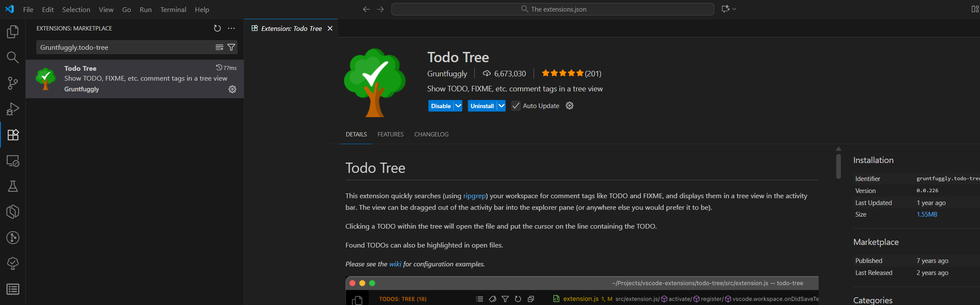Click the five-star rating (201)
The height and width of the screenshot is (305, 980).
571,73
